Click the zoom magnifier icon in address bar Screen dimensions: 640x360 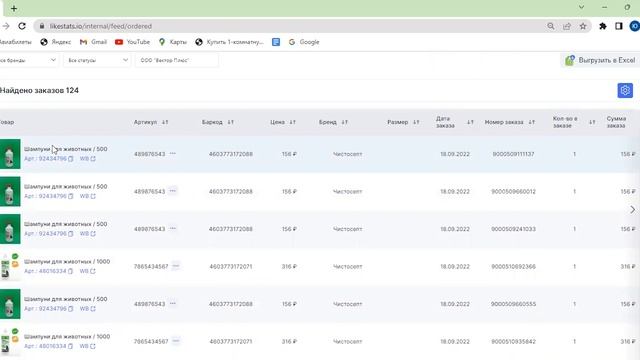click(551, 26)
